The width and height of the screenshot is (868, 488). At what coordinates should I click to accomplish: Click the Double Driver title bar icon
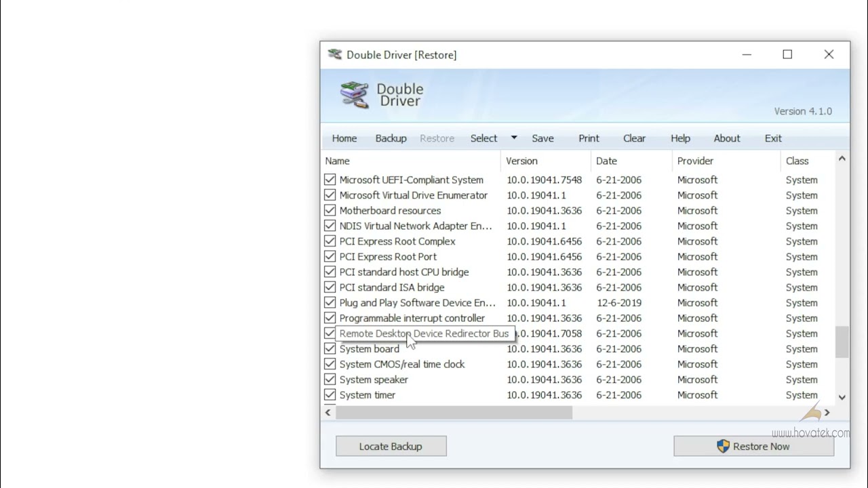[334, 55]
